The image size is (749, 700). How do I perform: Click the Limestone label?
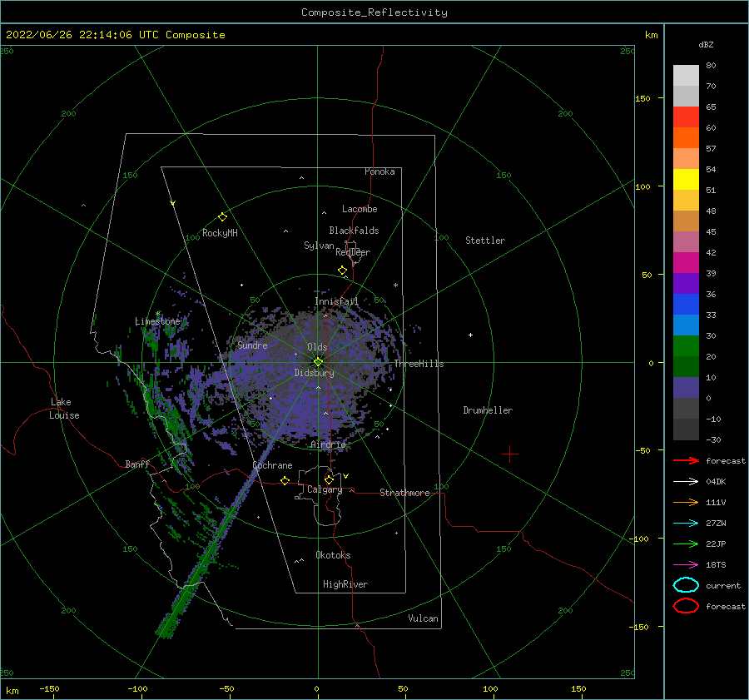click(x=157, y=321)
